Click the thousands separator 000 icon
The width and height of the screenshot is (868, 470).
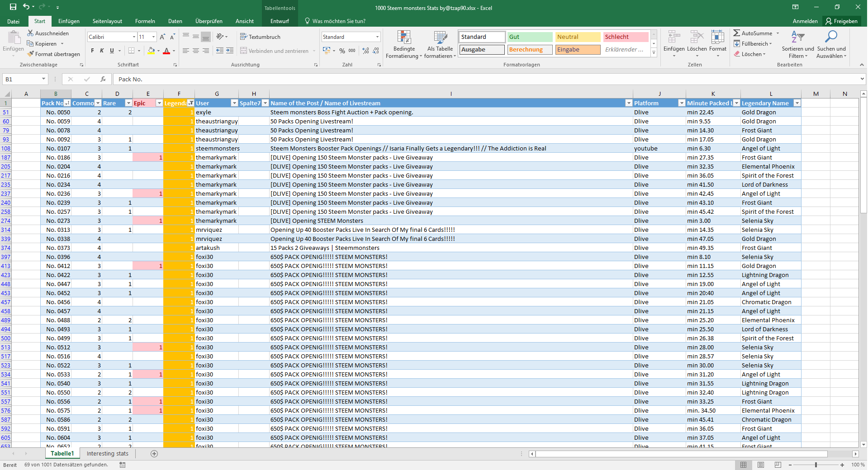click(x=352, y=51)
